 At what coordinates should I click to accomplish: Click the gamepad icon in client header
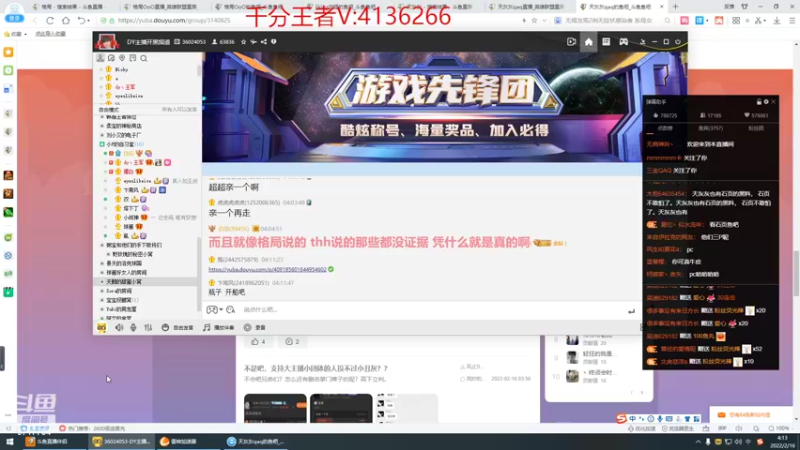623,42
